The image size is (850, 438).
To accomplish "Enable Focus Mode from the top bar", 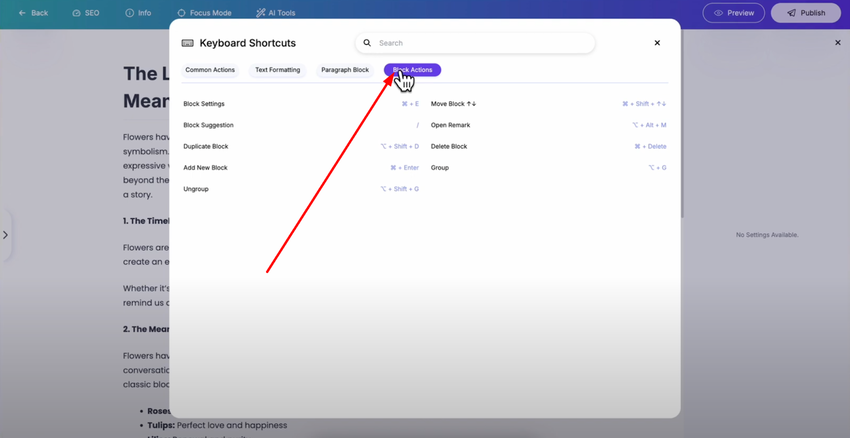I will [x=204, y=13].
